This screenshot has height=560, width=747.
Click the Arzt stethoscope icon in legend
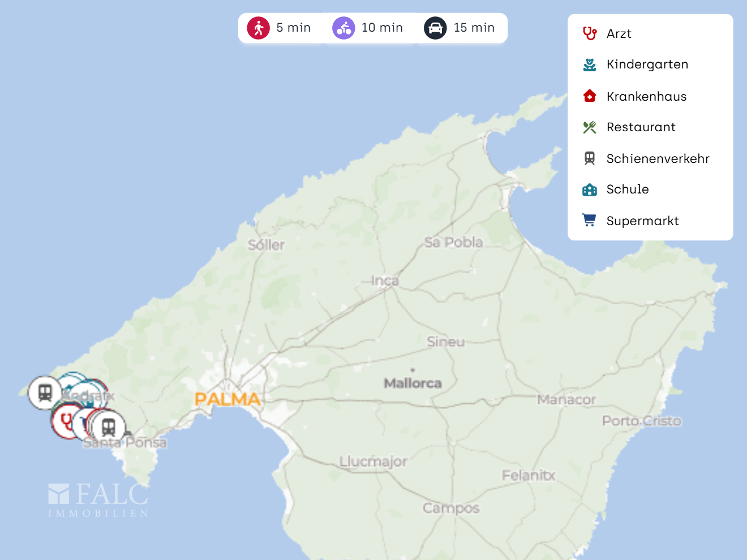[x=590, y=33]
